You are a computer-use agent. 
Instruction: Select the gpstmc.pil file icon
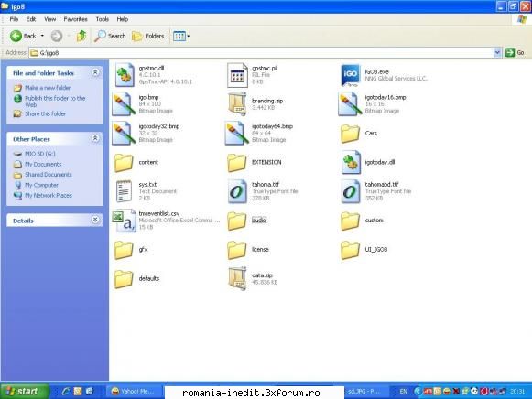(x=237, y=75)
